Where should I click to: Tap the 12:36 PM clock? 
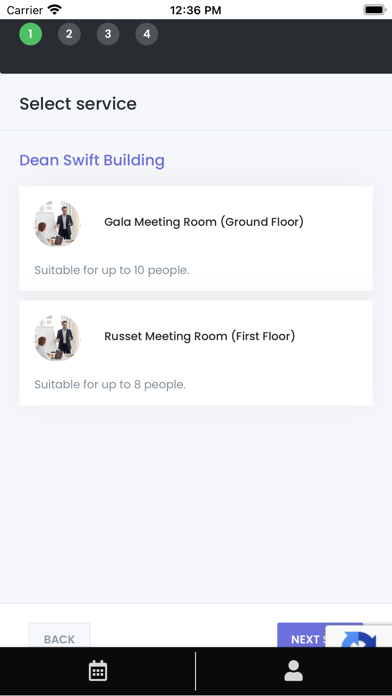click(x=196, y=10)
